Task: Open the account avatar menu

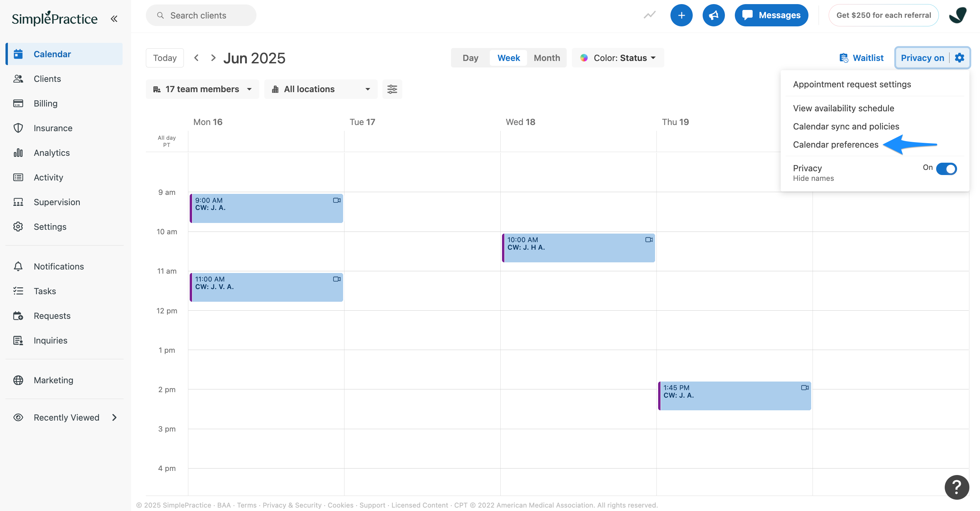Action: coord(957,15)
